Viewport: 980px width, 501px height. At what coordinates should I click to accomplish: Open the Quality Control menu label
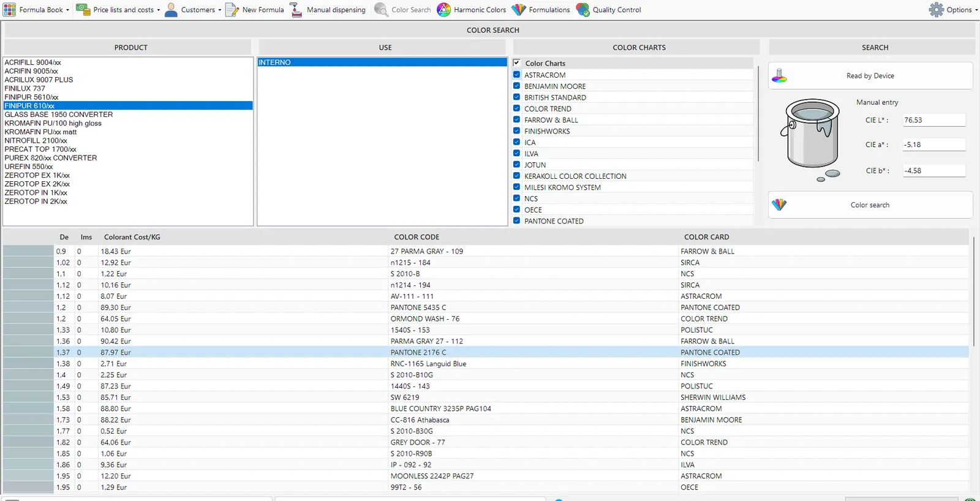tap(617, 10)
